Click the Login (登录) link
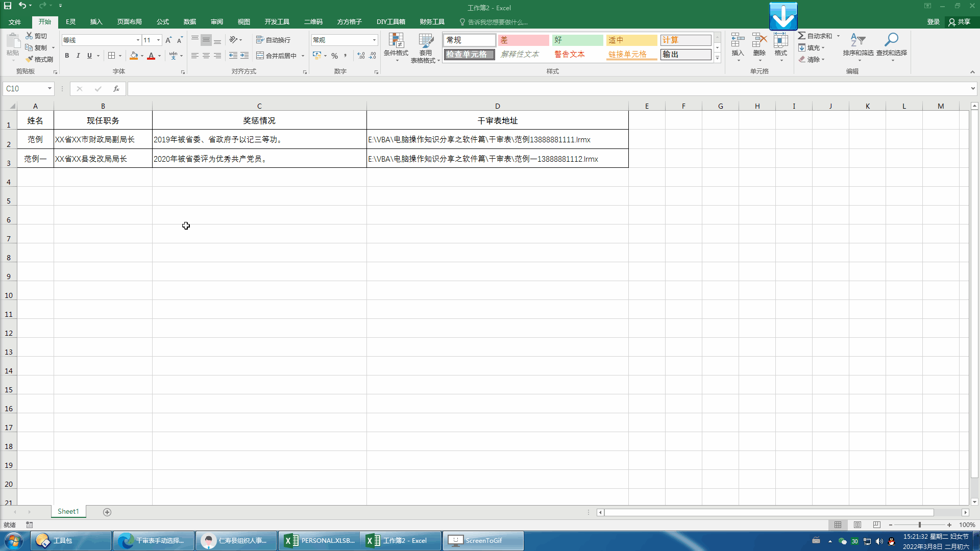 click(934, 22)
